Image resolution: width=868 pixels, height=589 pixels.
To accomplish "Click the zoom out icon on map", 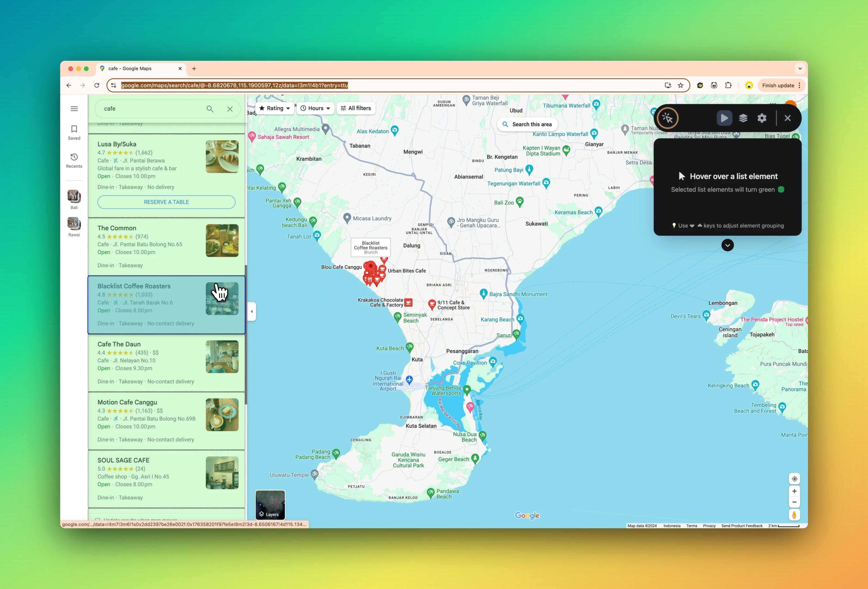I will [794, 502].
